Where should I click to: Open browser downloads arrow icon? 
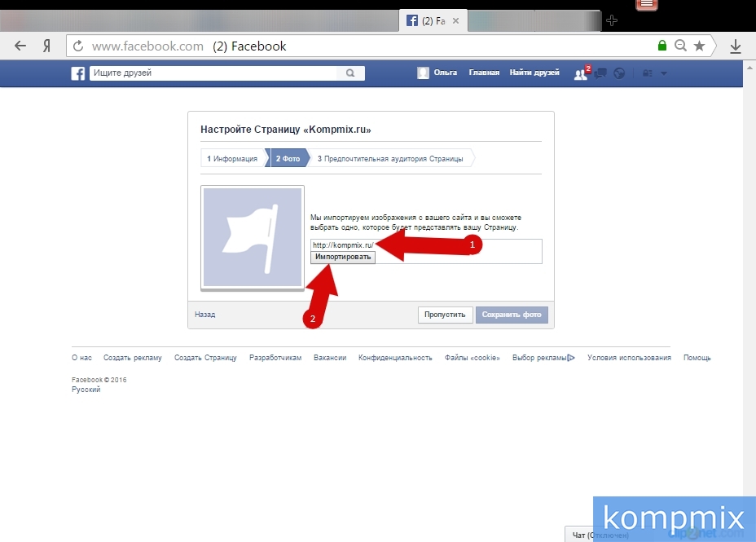click(x=736, y=46)
